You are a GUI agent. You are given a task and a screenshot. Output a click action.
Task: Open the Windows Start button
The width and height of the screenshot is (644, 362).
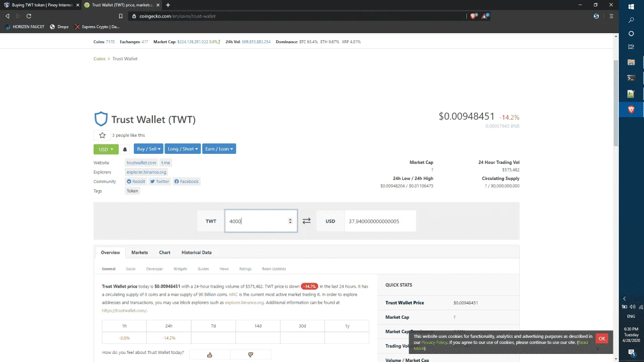click(631, 7)
